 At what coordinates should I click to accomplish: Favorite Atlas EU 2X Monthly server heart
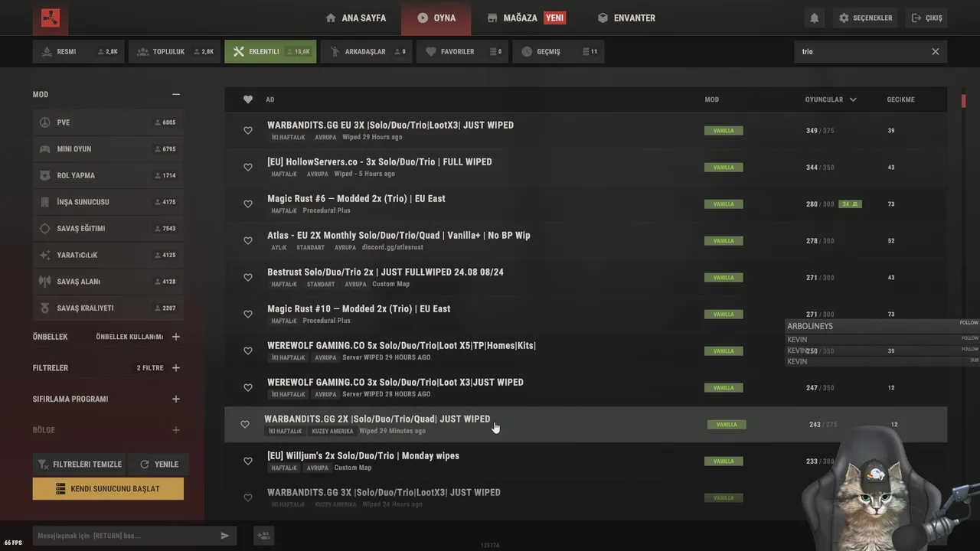[x=248, y=241]
